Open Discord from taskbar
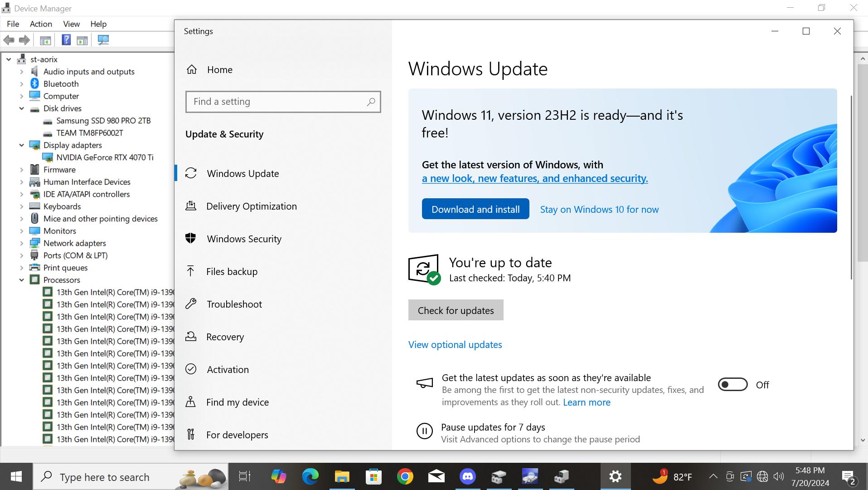This screenshot has height=490, width=868. coord(468,477)
